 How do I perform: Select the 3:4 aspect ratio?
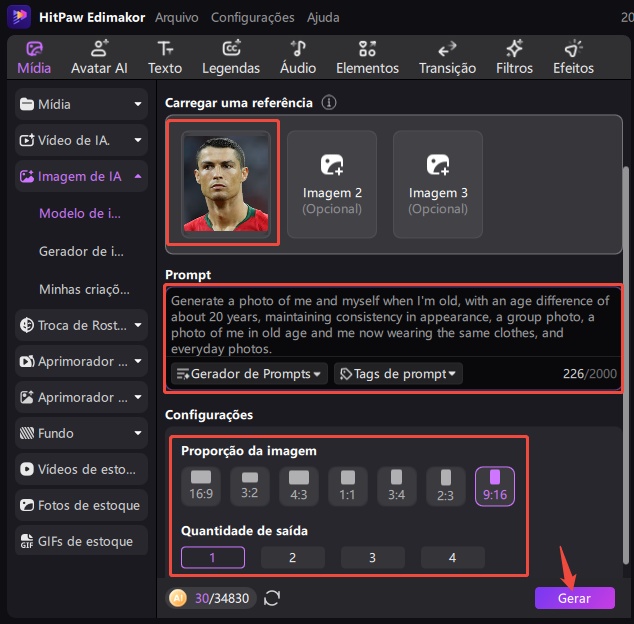[397, 486]
